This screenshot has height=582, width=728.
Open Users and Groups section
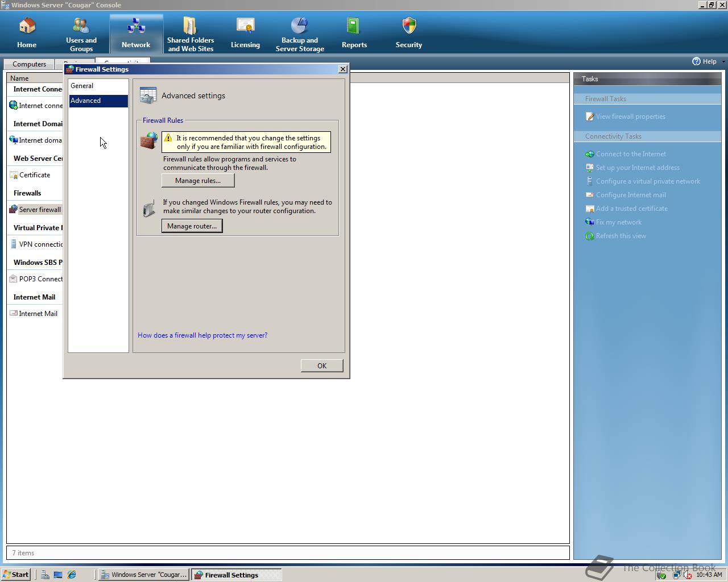point(81,34)
